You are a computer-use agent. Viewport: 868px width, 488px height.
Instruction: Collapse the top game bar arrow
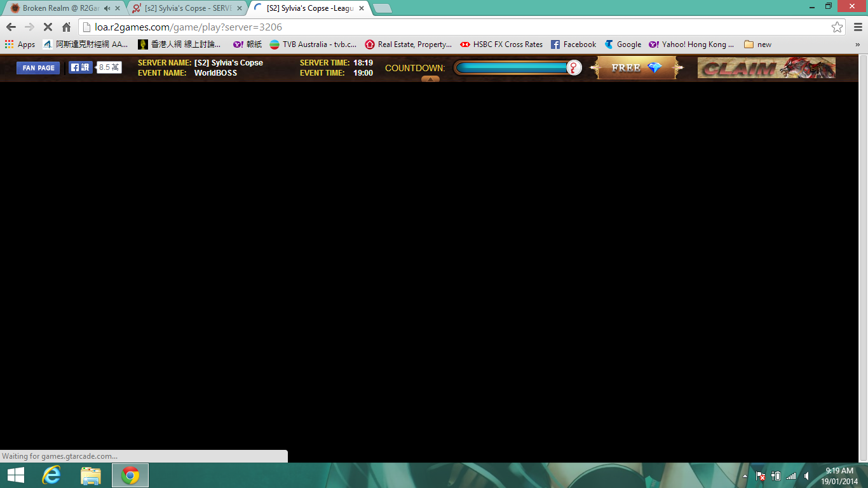coord(430,79)
